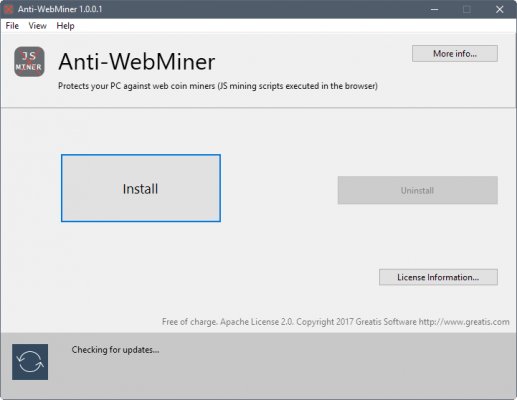Open License Information... dialog button
The height and width of the screenshot is (400, 517).
[x=438, y=277]
